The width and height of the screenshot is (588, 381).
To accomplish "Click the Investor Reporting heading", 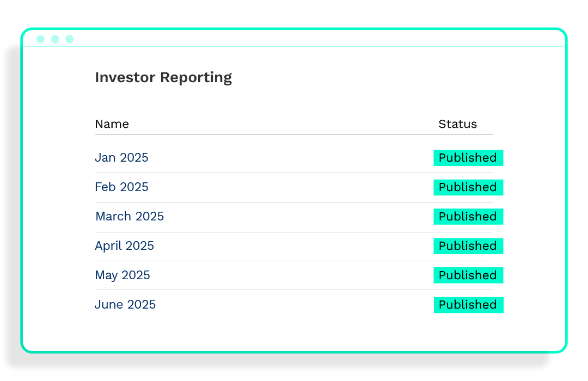I will (163, 78).
